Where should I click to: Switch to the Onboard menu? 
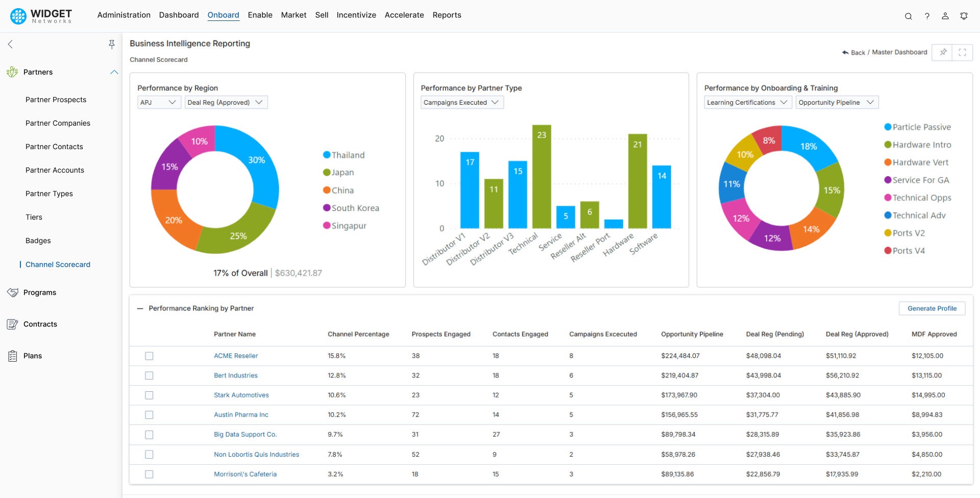click(224, 15)
